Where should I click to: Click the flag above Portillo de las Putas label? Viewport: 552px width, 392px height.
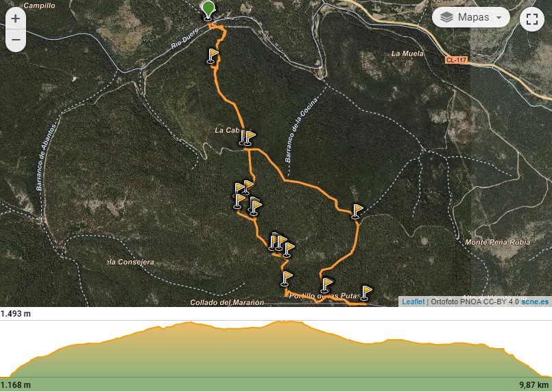[x=326, y=285]
